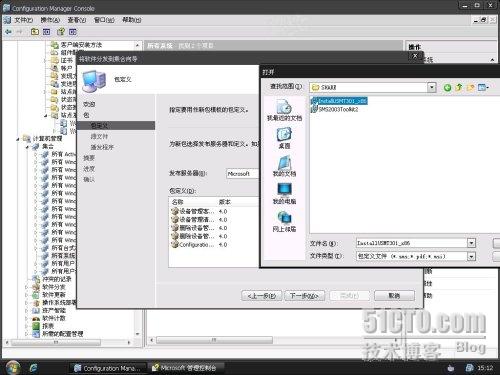
Task: Expand the 资产智能 node arrow
Action: tap(27, 311)
